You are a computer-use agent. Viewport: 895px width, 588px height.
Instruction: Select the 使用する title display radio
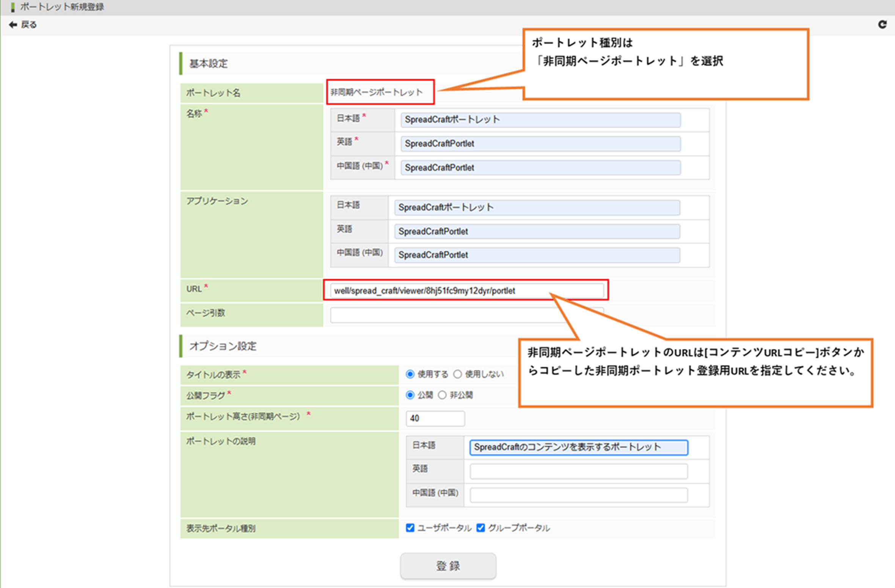410,374
